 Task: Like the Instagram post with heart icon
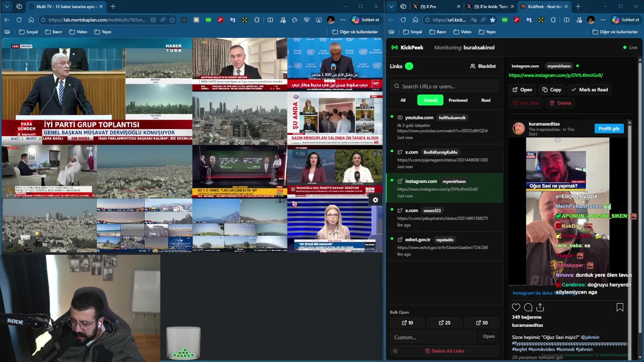pos(516,307)
